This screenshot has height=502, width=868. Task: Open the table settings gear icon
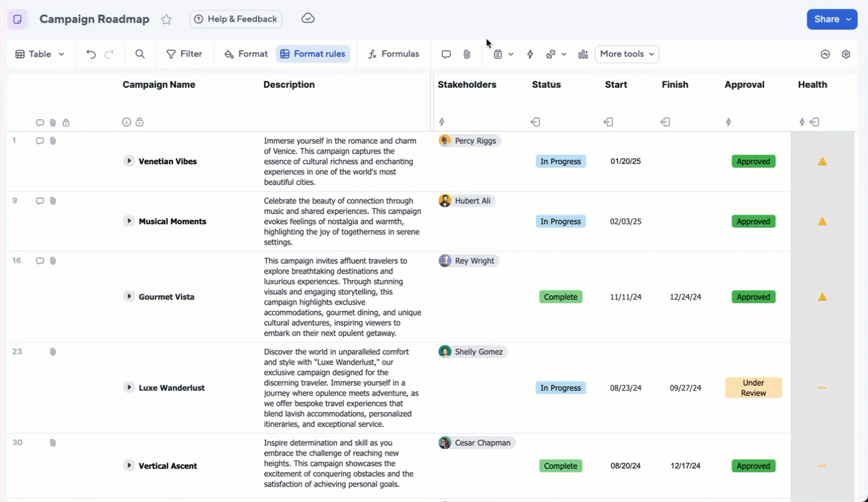pyautogui.click(x=847, y=54)
